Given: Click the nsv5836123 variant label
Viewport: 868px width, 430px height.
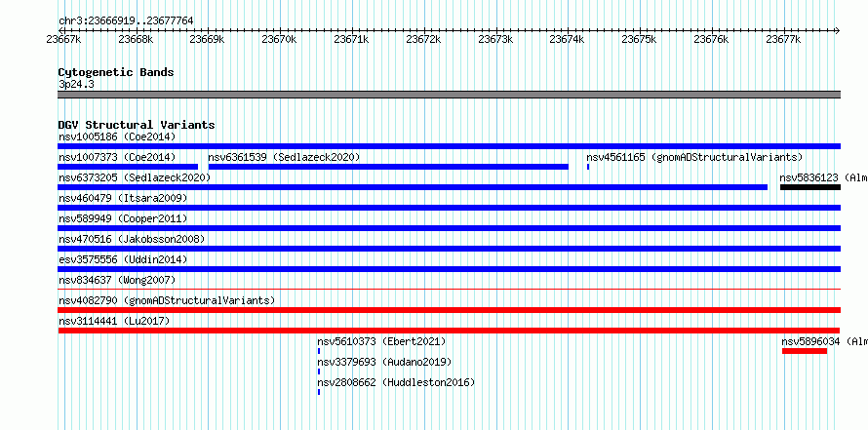Looking at the screenshot, I should 824,177.
